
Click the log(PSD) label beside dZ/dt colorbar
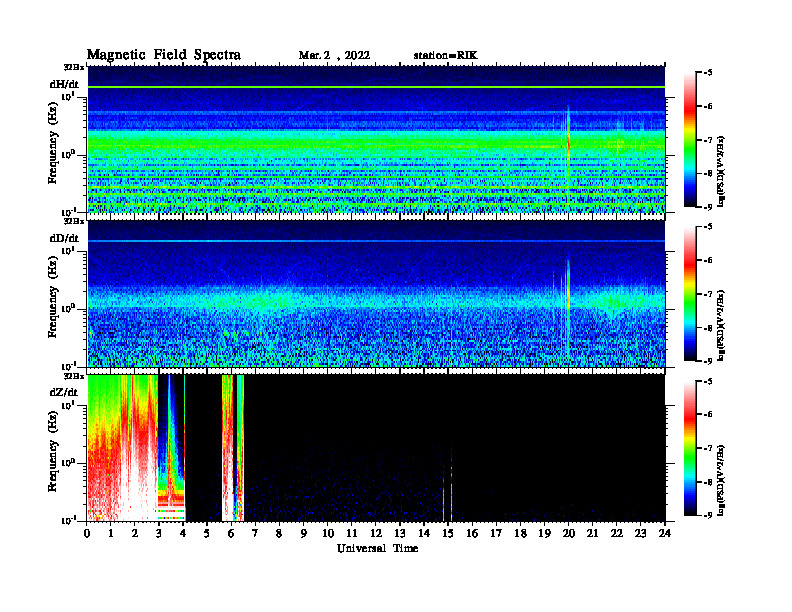click(x=721, y=479)
